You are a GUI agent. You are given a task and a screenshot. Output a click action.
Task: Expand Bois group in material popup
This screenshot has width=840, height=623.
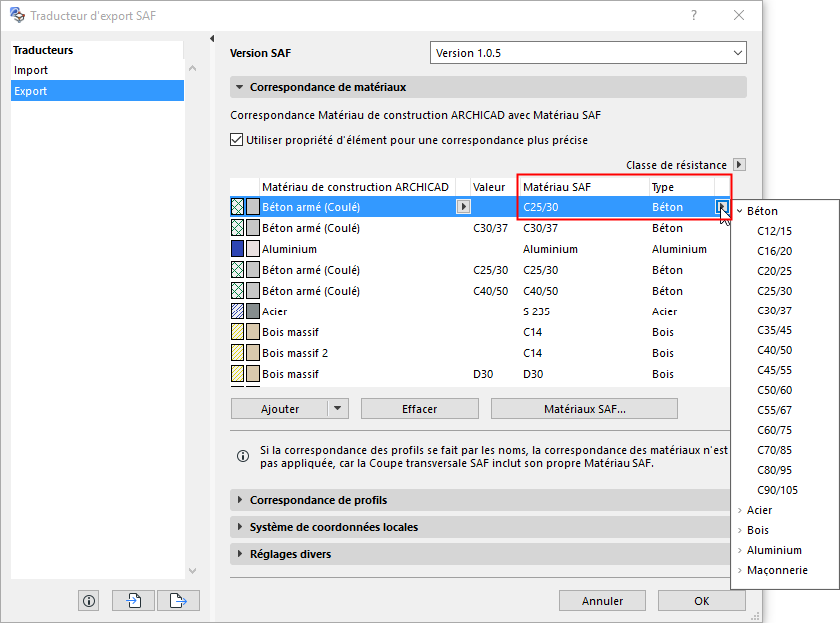740,530
